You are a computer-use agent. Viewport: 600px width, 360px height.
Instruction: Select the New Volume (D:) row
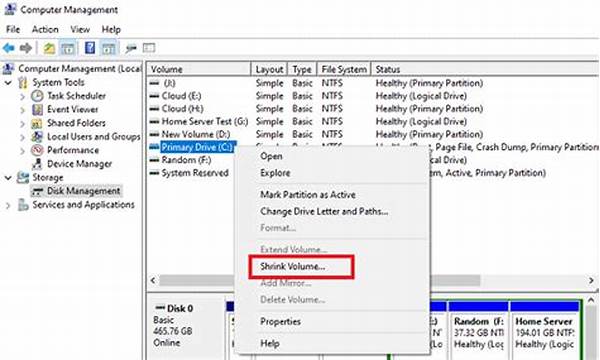(373, 134)
